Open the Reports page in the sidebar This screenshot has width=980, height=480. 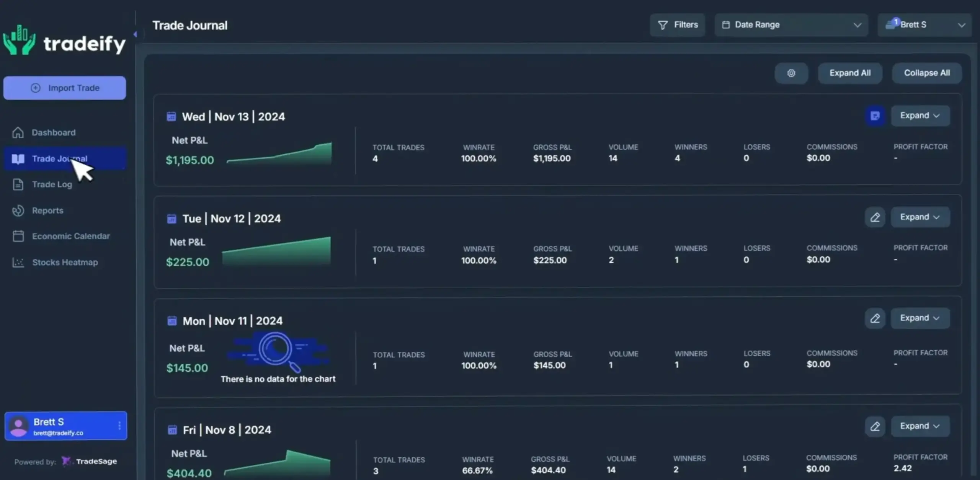(x=47, y=211)
